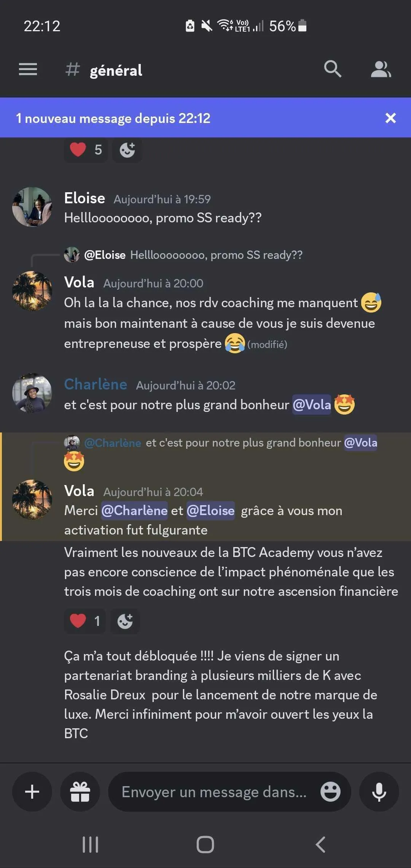Tap @Charlène mention in Vola's message

click(x=134, y=511)
